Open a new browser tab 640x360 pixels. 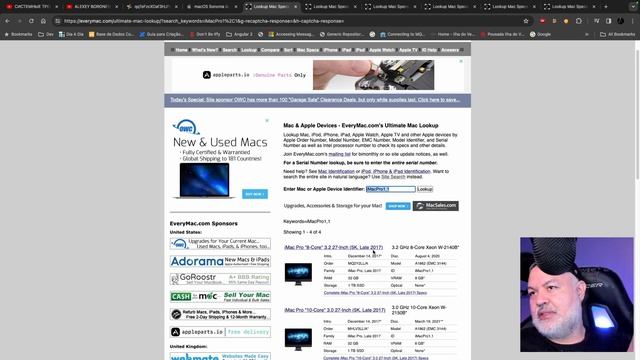[x=606, y=7]
